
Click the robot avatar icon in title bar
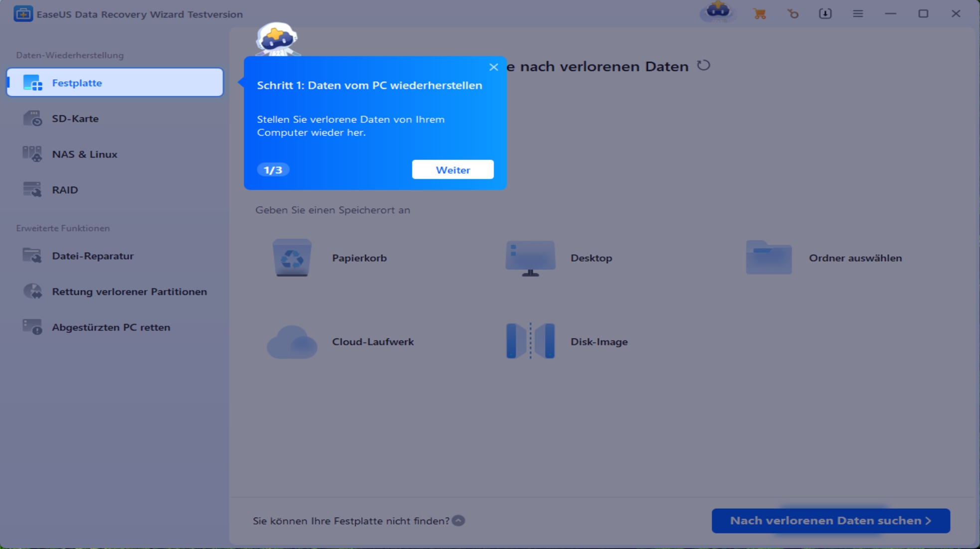(x=718, y=11)
